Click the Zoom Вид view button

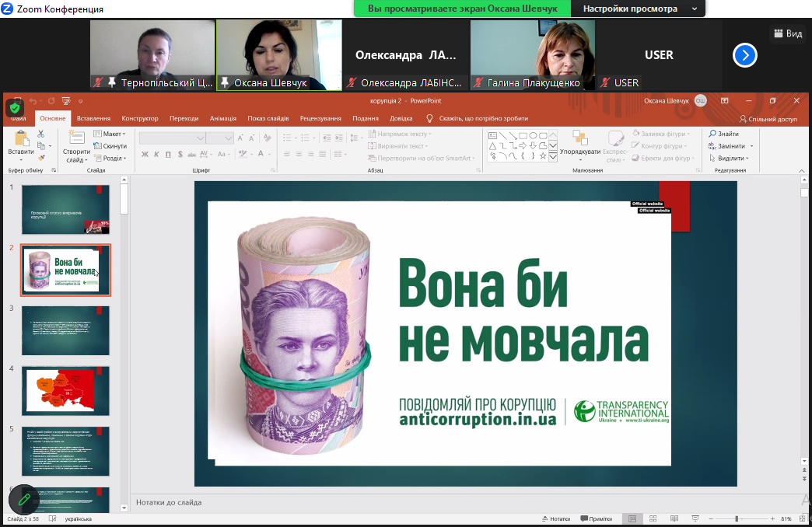click(x=788, y=33)
